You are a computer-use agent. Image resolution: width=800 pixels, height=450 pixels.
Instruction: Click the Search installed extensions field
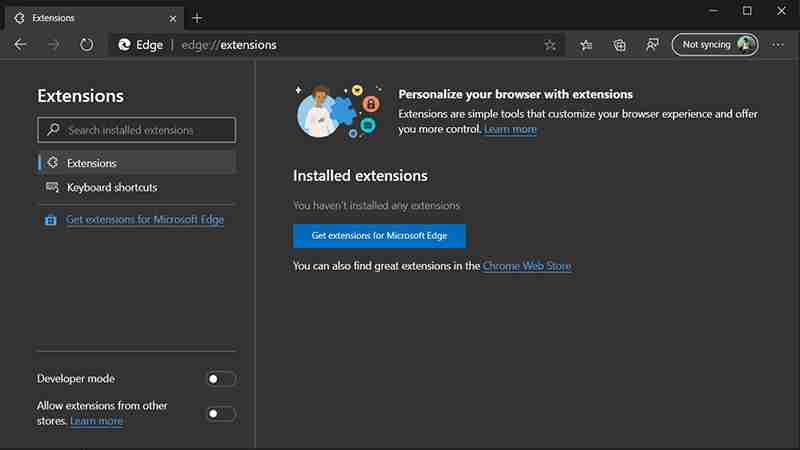click(x=137, y=130)
